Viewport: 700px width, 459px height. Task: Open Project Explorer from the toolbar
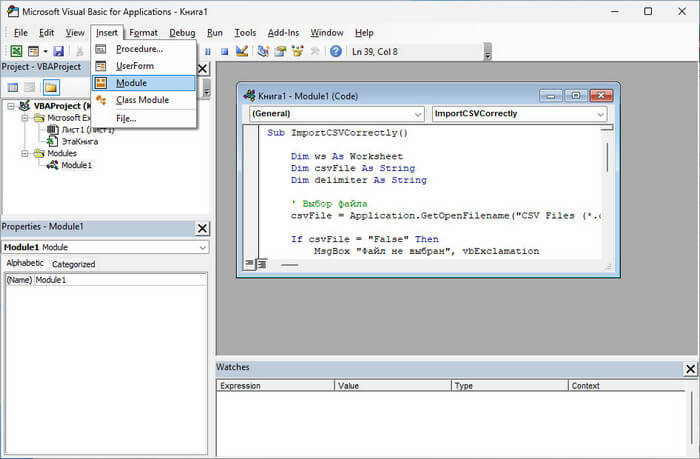(x=263, y=51)
